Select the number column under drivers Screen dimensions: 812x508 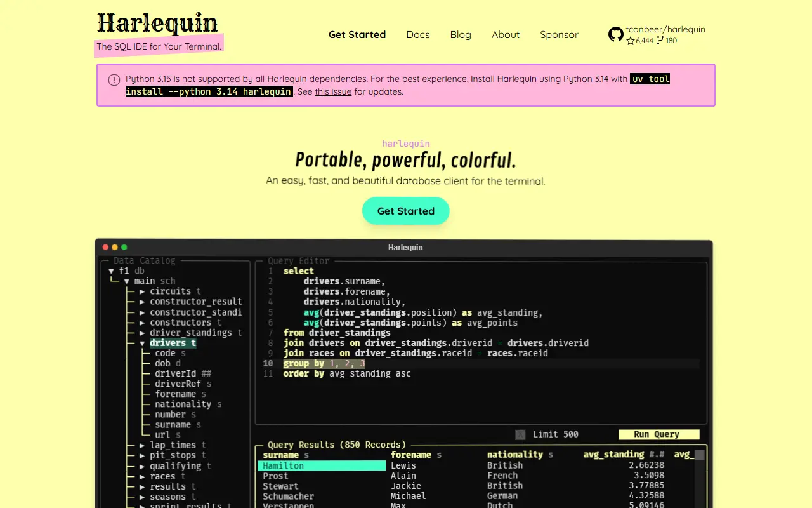pos(176,415)
